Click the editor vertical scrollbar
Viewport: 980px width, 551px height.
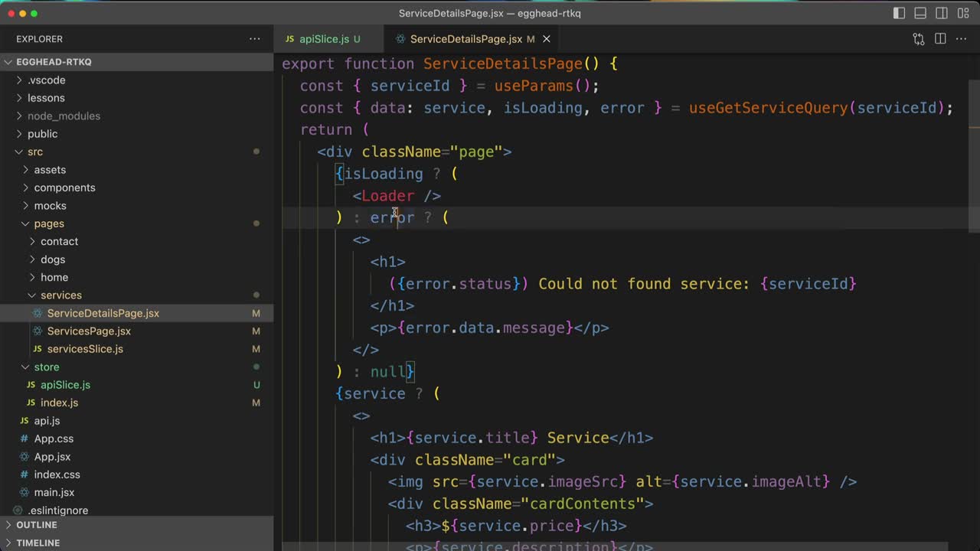pos(974,153)
